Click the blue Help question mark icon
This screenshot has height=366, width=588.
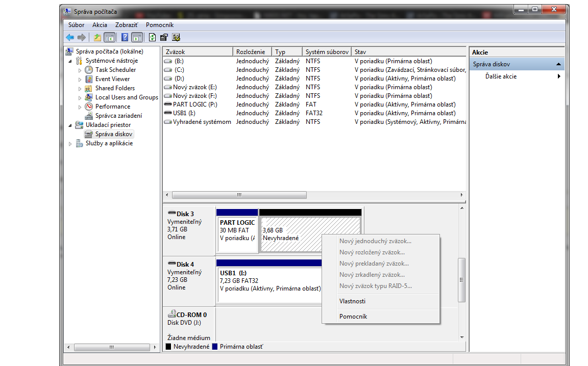point(125,37)
